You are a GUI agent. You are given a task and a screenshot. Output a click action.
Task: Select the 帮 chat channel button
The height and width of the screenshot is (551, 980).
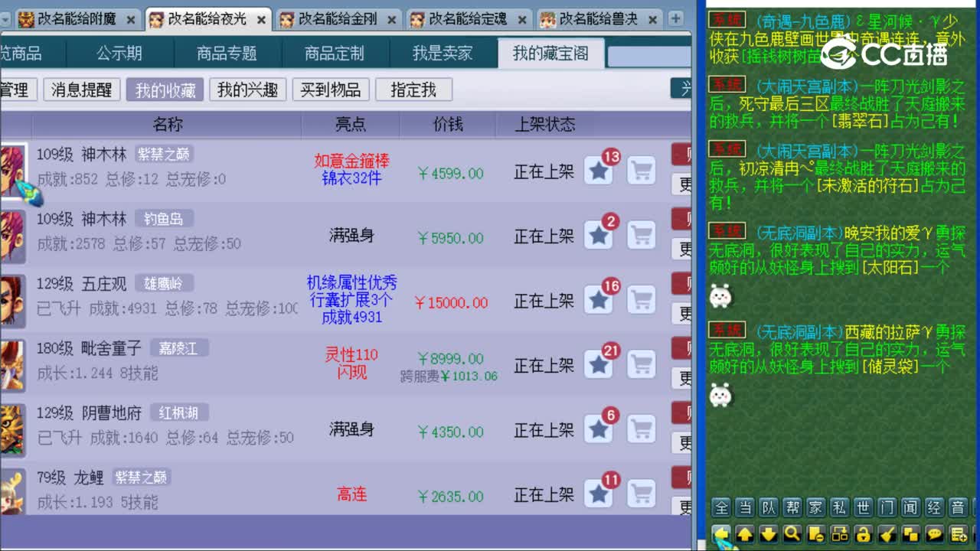(x=792, y=507)
